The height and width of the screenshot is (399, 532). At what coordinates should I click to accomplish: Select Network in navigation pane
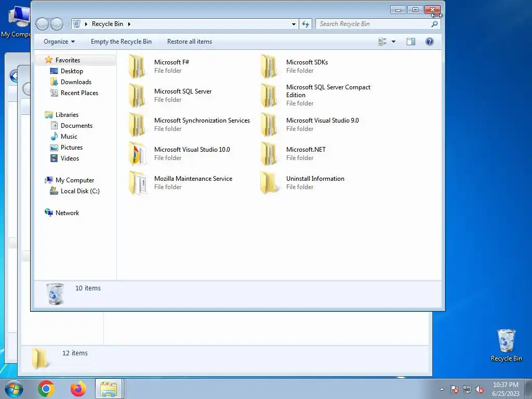(67, 212)
